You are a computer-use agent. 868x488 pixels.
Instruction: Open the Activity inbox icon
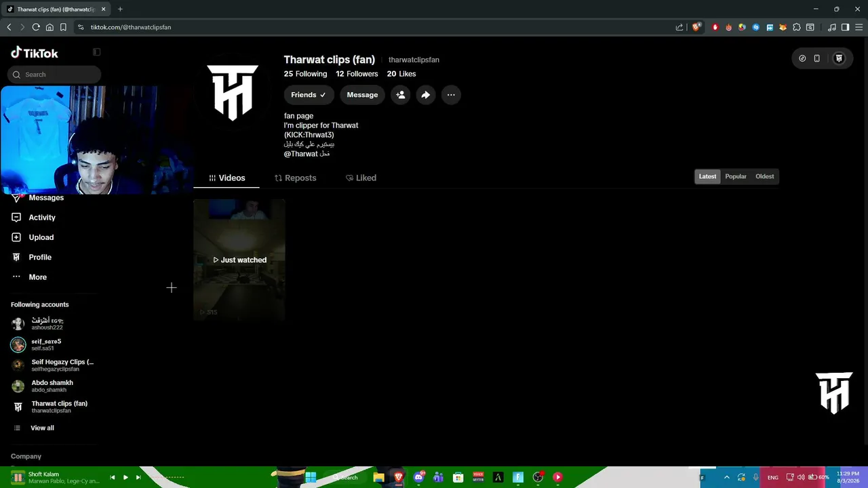click(x=16, y=218)
